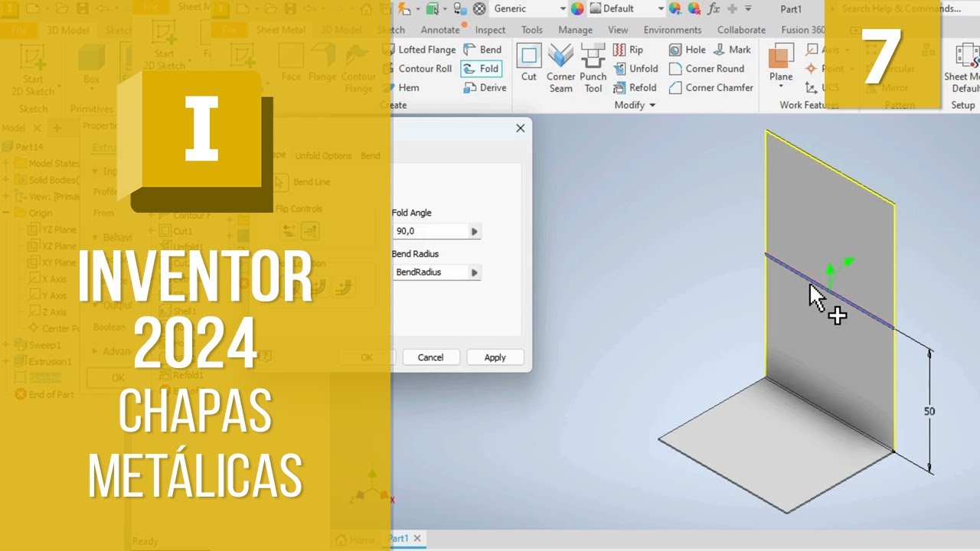Open the Tools ribbon tab
Image resolution: width=980 pixels, height=551 pixels.
532,30
